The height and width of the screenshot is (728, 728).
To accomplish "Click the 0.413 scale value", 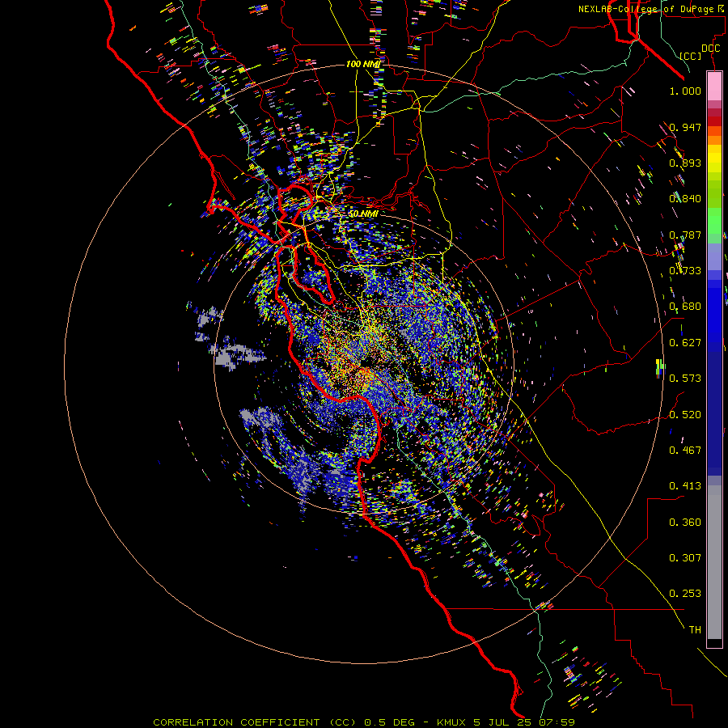I will 685,486.
